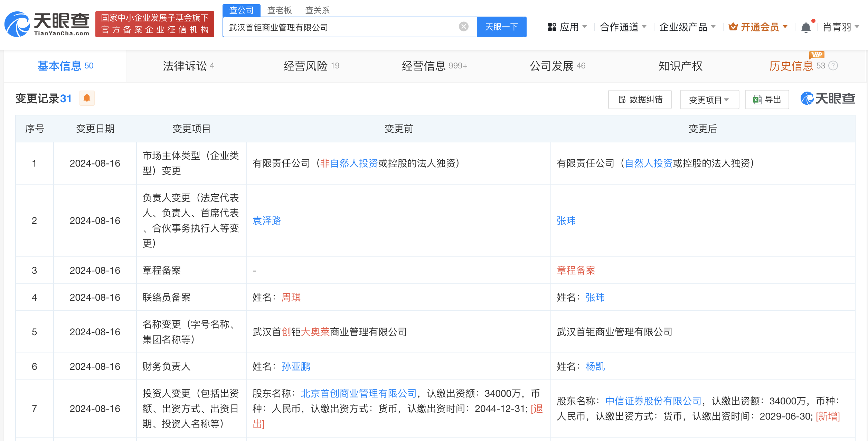This screenshot has height=441, width=868.
Task: Enable change alerts via bell beside 变更记录31
Action: pos(87,98)
